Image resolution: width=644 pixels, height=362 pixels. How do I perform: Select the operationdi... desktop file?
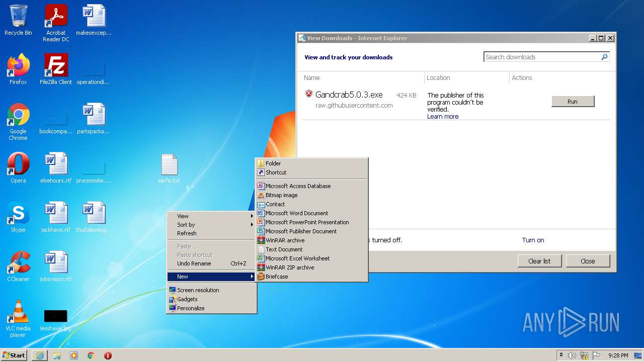94,74
